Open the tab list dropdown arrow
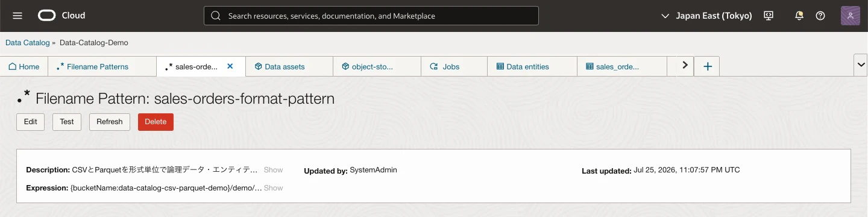868x217 pixels. click(x=861, y=65)
